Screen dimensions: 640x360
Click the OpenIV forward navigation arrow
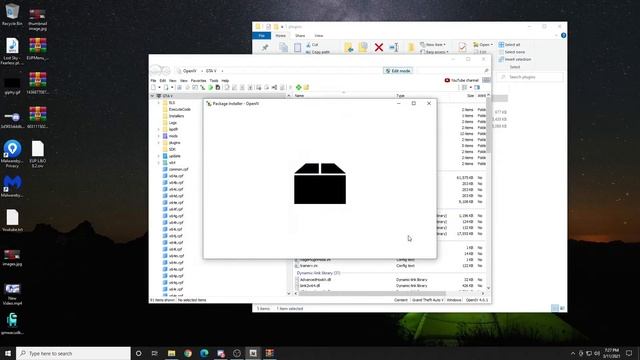coord(165,71)
